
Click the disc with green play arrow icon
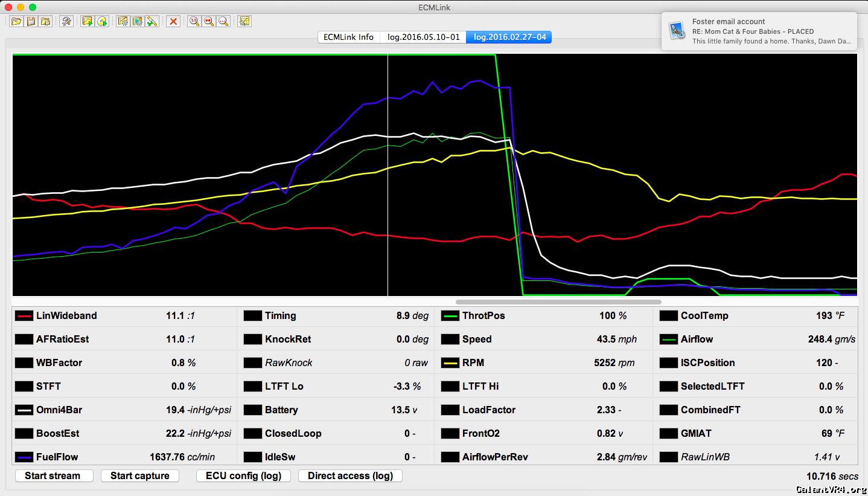coord(102,21)
